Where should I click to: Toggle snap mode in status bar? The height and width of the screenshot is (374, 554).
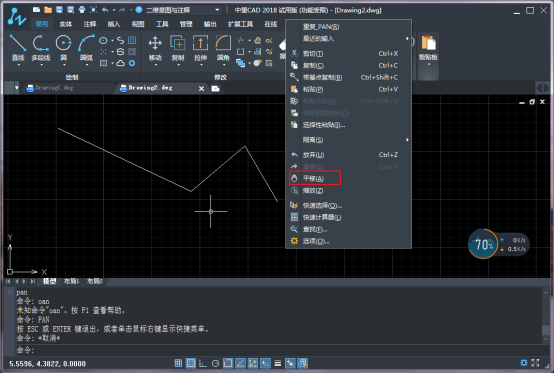pos(178,363)
